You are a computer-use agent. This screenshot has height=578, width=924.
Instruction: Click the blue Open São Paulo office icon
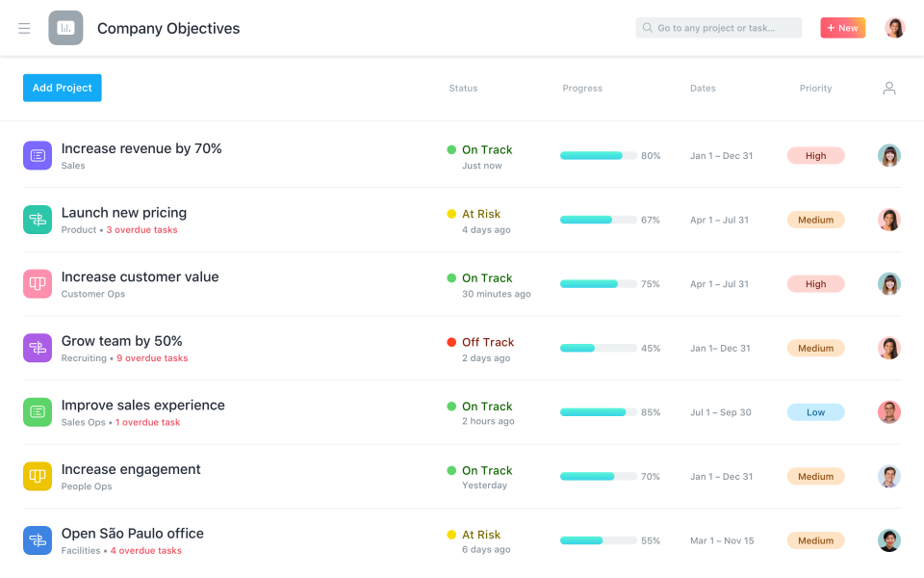38,540
